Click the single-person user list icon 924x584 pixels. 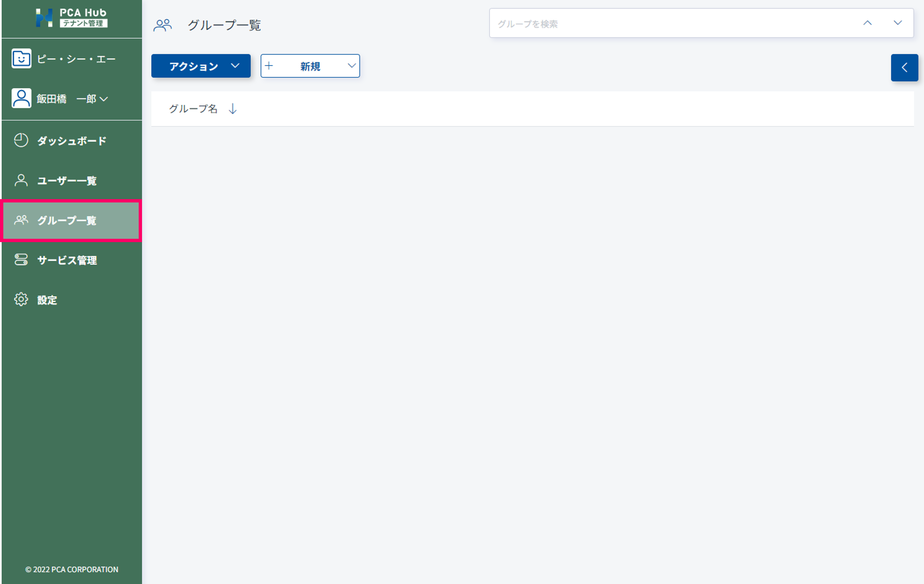point(21,180)
